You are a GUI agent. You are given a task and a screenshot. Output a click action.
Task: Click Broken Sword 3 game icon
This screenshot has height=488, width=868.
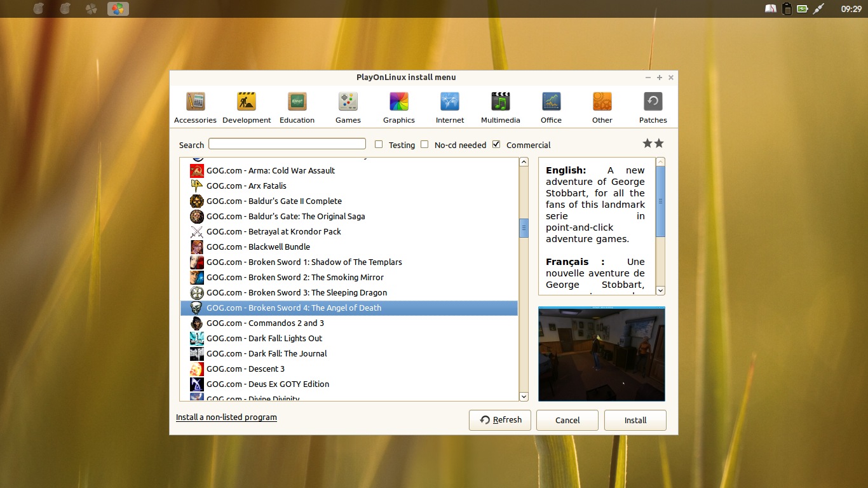click(x=197, y=292)
